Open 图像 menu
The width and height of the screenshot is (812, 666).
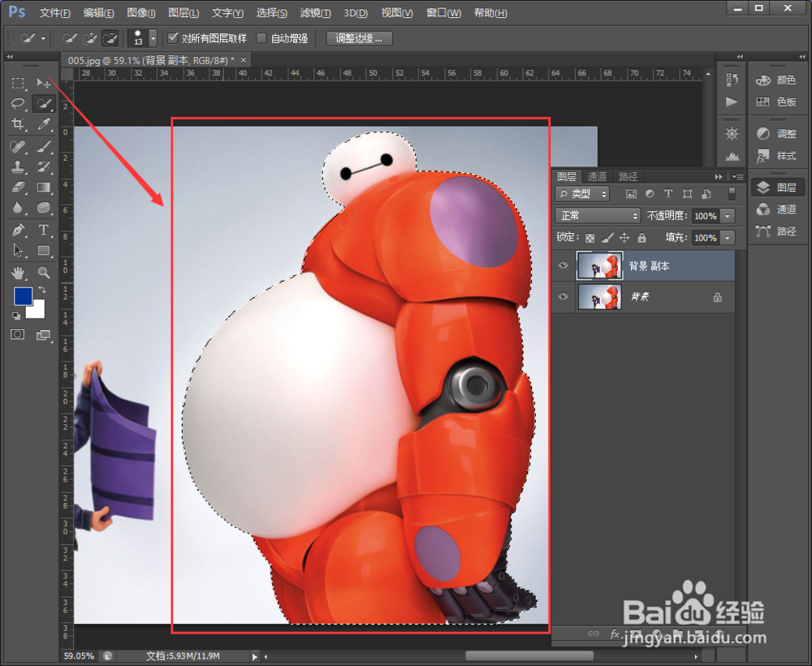[x=140, y=13]
